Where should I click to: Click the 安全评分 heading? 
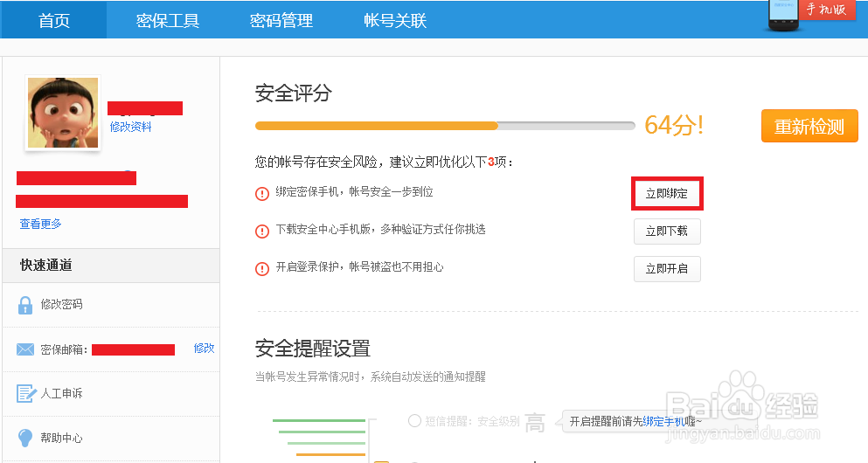click(294, 93)
